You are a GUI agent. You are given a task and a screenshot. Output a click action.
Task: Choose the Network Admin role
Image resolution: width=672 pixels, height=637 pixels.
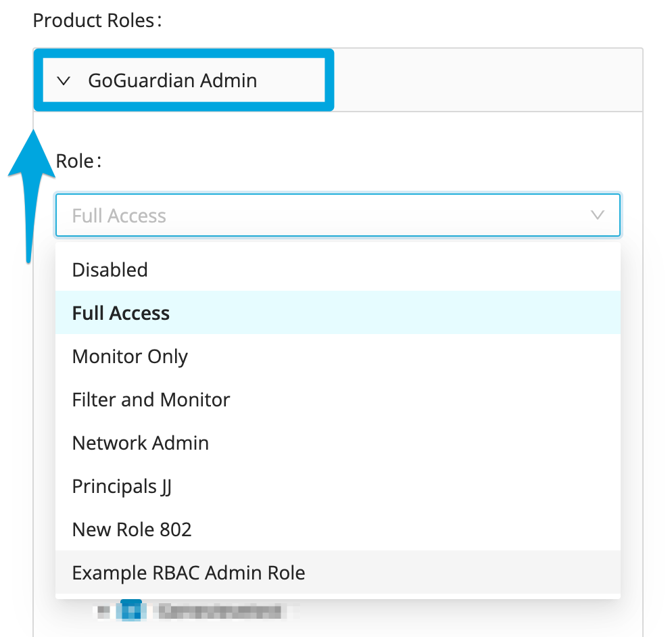141,443
